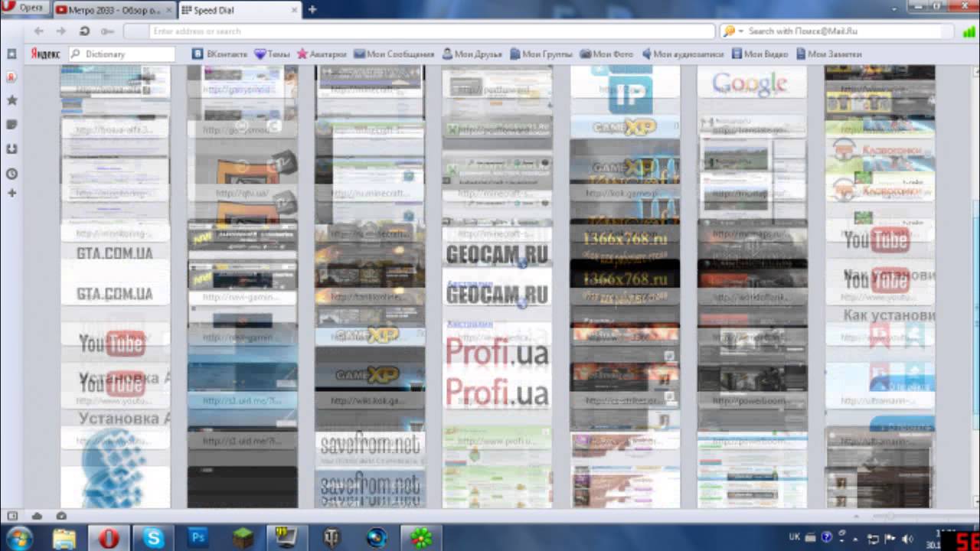Select the Speed Dial tab
This screenshot has width=980, height=551.
(239, 10)
